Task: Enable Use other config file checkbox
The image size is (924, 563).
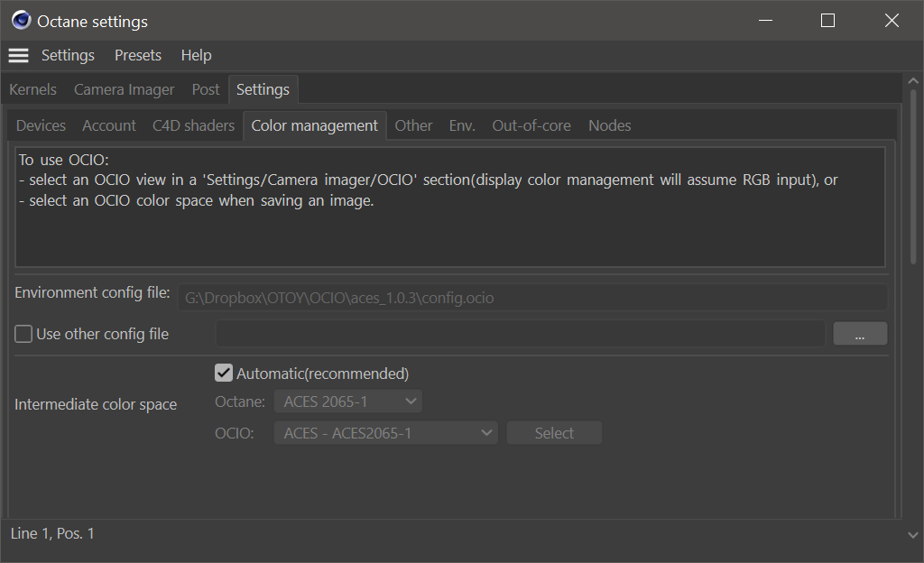Action: click(23, 335)
